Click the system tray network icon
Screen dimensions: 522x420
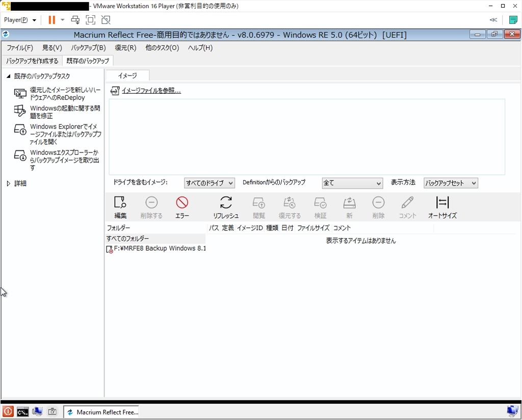pos(512,412)
